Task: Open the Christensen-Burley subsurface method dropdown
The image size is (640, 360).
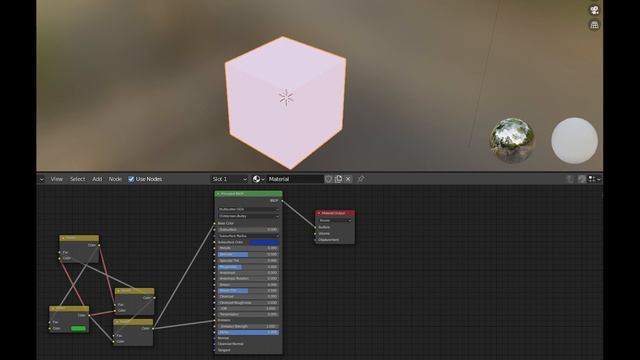Action: (249, 216)
